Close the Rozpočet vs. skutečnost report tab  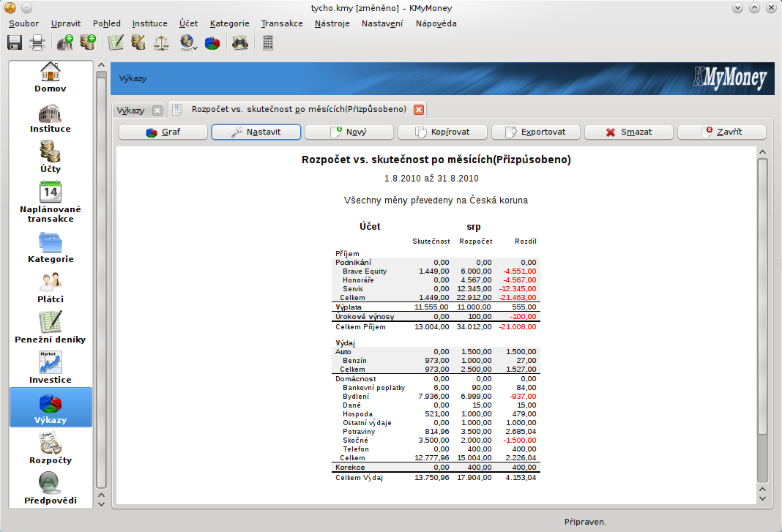click(419, 110)
